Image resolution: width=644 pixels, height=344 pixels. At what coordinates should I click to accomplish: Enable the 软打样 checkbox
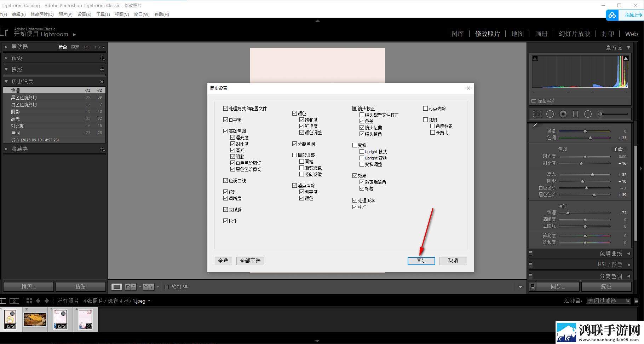[x=167, y=287]
